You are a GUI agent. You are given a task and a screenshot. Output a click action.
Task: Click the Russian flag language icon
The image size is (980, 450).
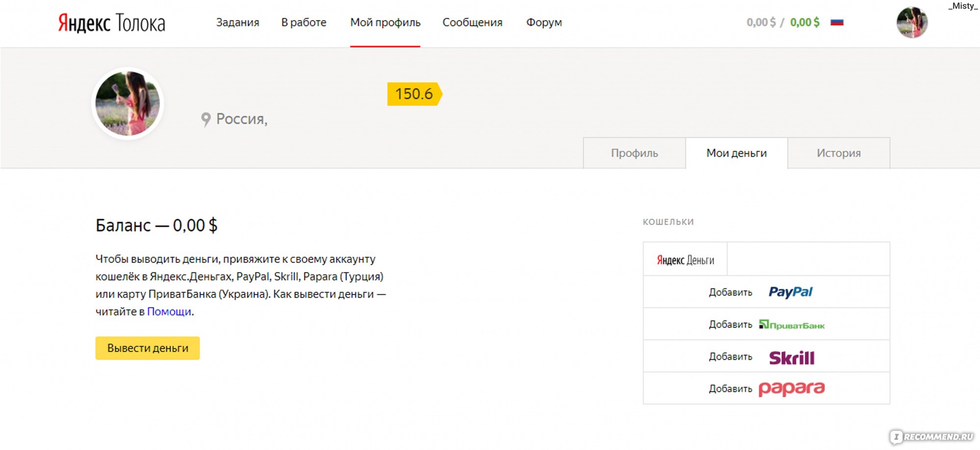pyautogui.click(x=837, y=22)
